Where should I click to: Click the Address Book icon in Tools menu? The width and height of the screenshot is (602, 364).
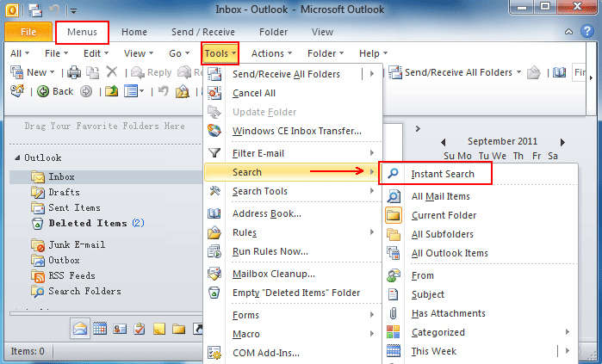(x=215, y=214)
